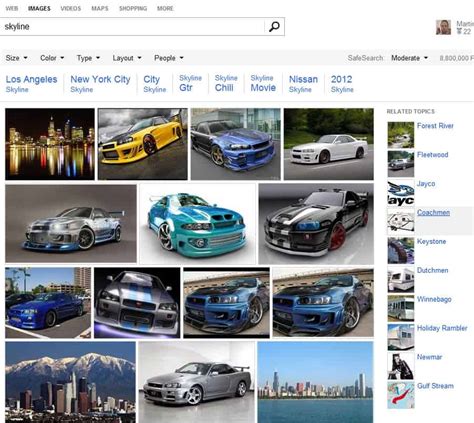
Task: Open the teal blue tuned car image
Action: [198, 224]
